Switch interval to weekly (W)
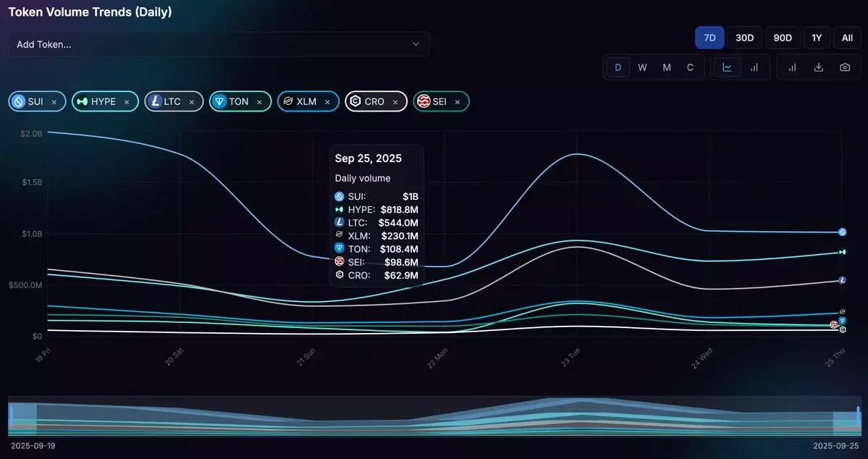The image size is (868, 459). 642,67
